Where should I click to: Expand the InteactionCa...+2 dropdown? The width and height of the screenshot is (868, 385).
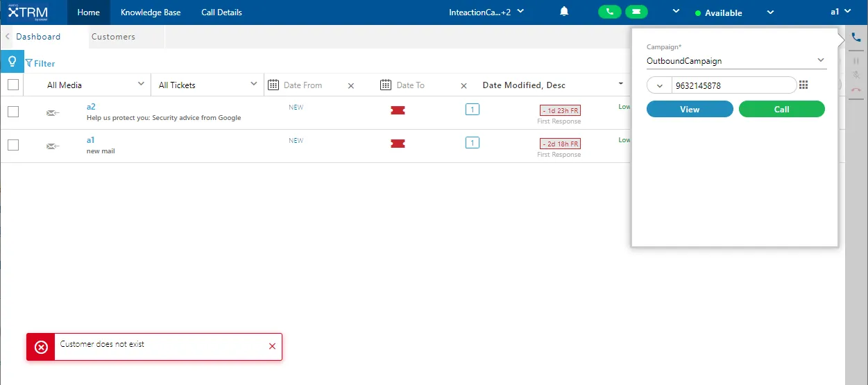[487, 12]
